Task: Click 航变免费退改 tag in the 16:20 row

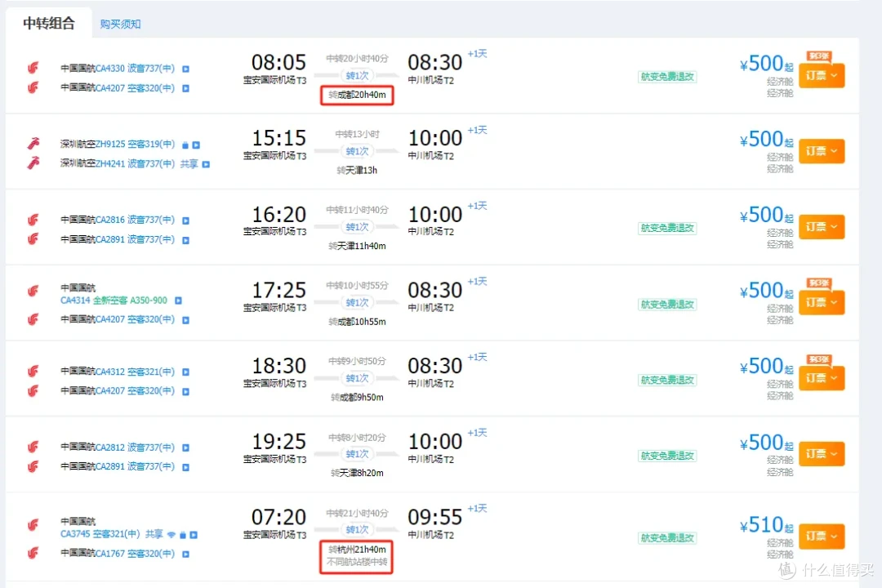Action: pyautogui.click(x=667, y=228)
